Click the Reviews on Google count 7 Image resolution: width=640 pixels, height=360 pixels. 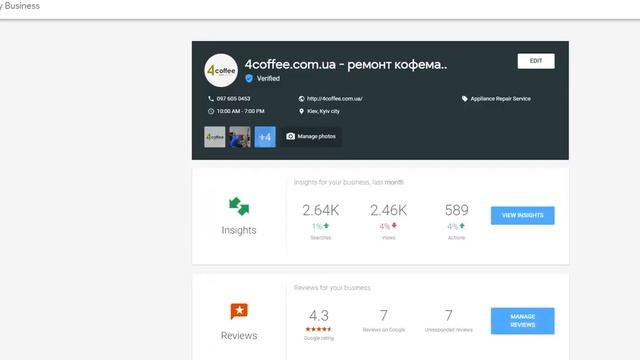click(x=384, y=316)
